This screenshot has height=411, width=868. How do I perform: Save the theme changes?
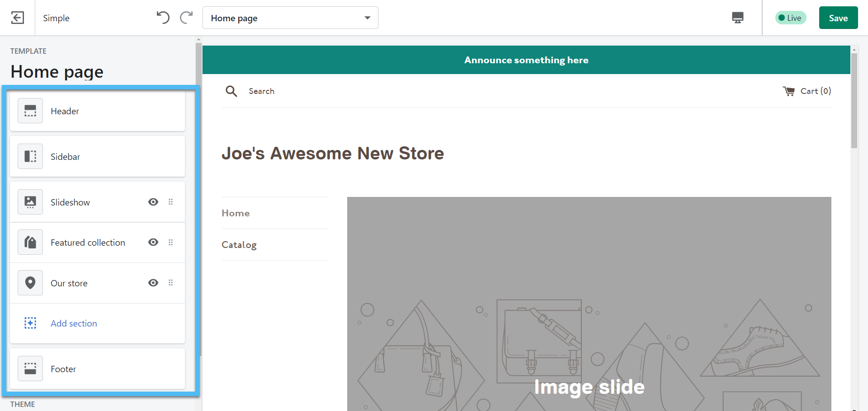[x=838, y=18]
